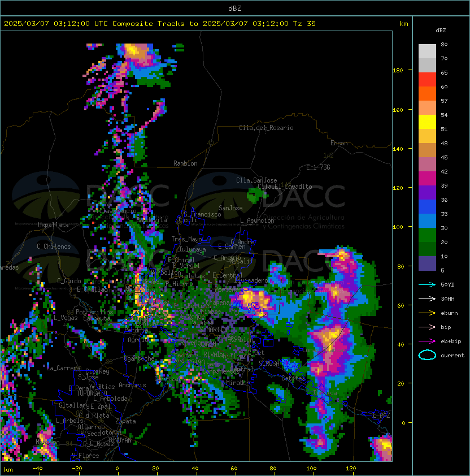Click the cyan 'current' ellipse symbol

(427, 355)
